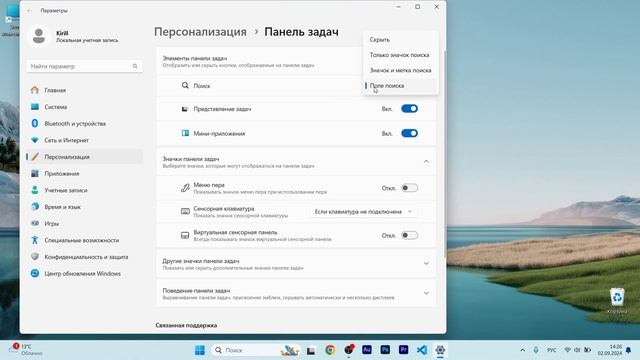Click the microphone icon in the system tray
Image resolution: width=640 pixels, height=360 pixels.
[x=536, y=350]
